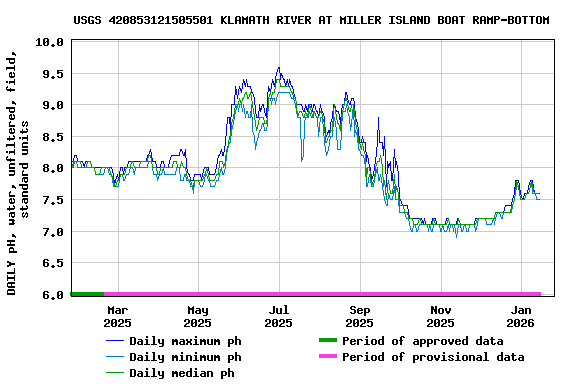
Task: Click the 7.0 y-axis tick label
Action: click(53, 232)
